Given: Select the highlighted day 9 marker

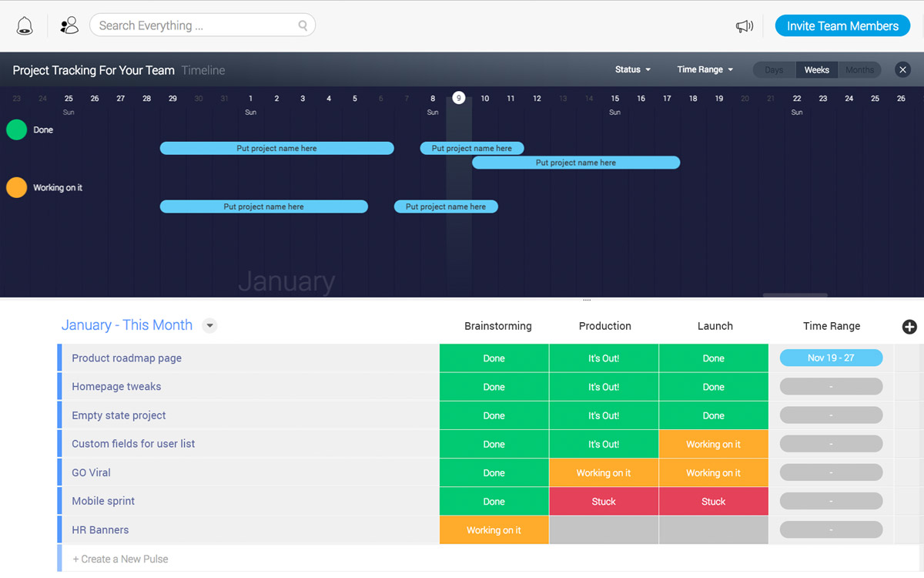Looking at the screenshot, I should pos(459,98).
